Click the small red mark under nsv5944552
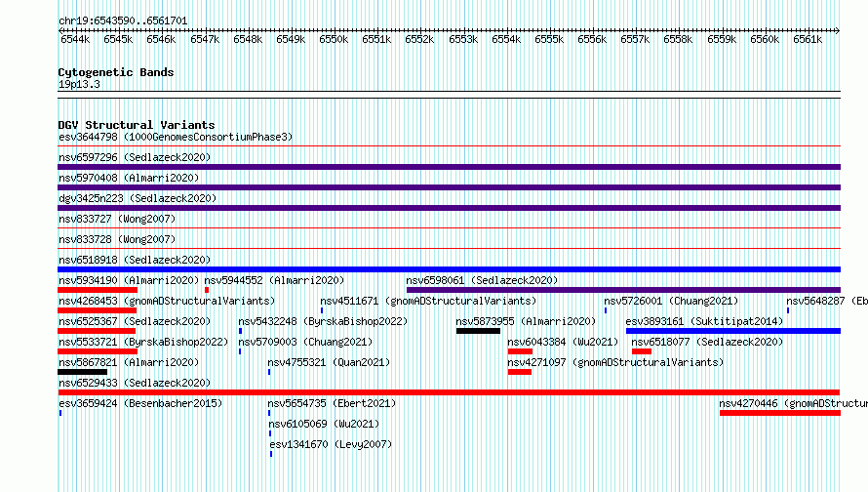This screenshot has height=492, width=868. pos(207,290)
